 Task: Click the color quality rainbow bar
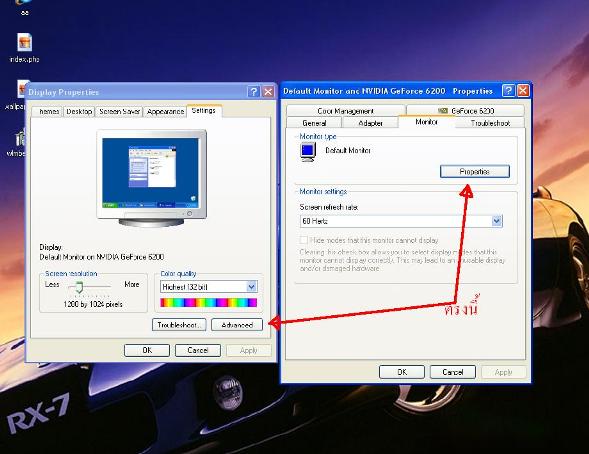click(x=208, y=303)
